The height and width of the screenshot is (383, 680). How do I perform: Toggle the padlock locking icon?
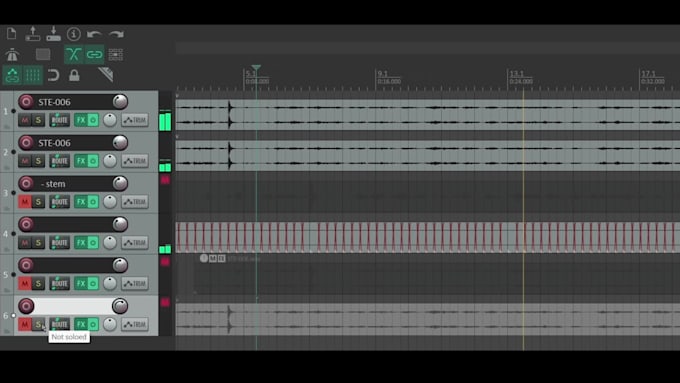74,75
